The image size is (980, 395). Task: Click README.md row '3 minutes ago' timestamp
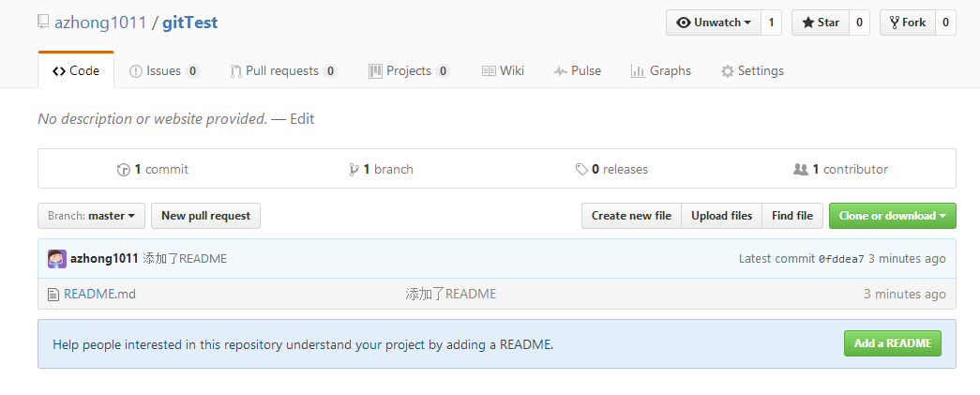point(905,294)
